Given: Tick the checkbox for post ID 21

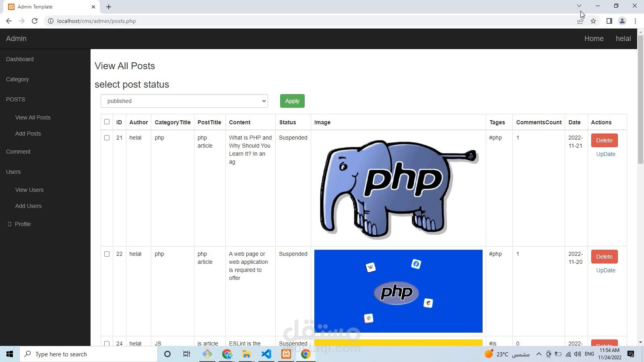Looking at the screenshot, I should point(107,138).
